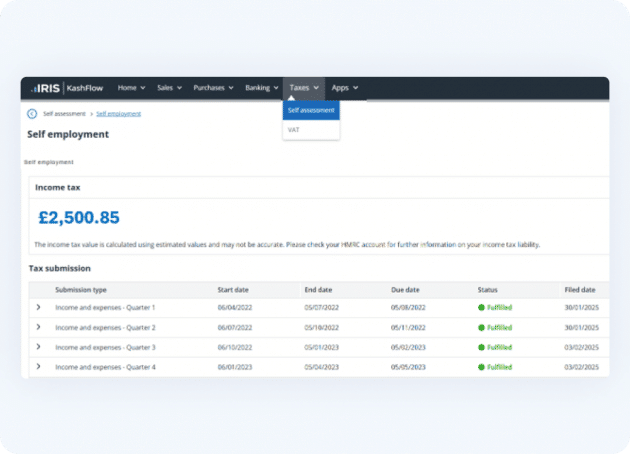
Task: Click start date 06/10/2022
Action: (235, 347)
